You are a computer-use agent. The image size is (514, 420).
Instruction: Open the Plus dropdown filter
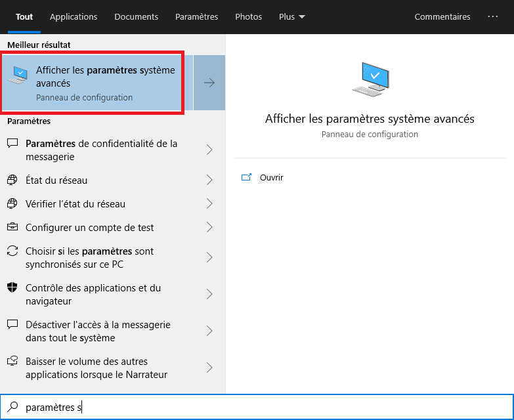point(291,17)
